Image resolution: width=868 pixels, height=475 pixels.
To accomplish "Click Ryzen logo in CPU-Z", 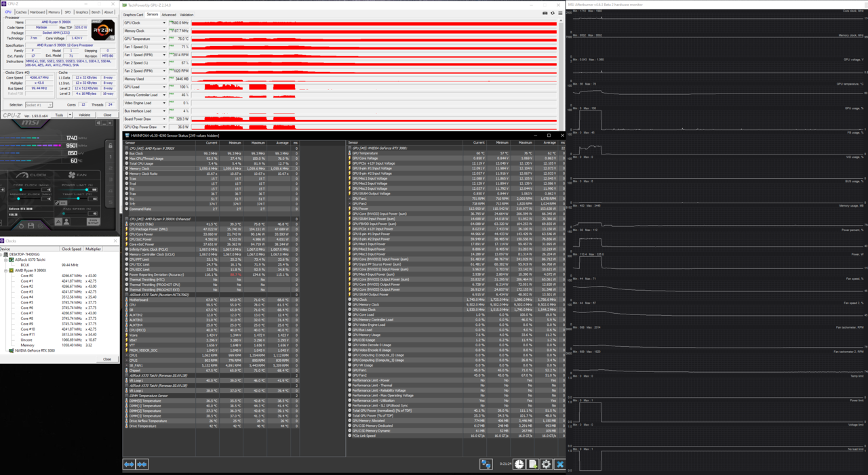I will click(x=103, y=31).
